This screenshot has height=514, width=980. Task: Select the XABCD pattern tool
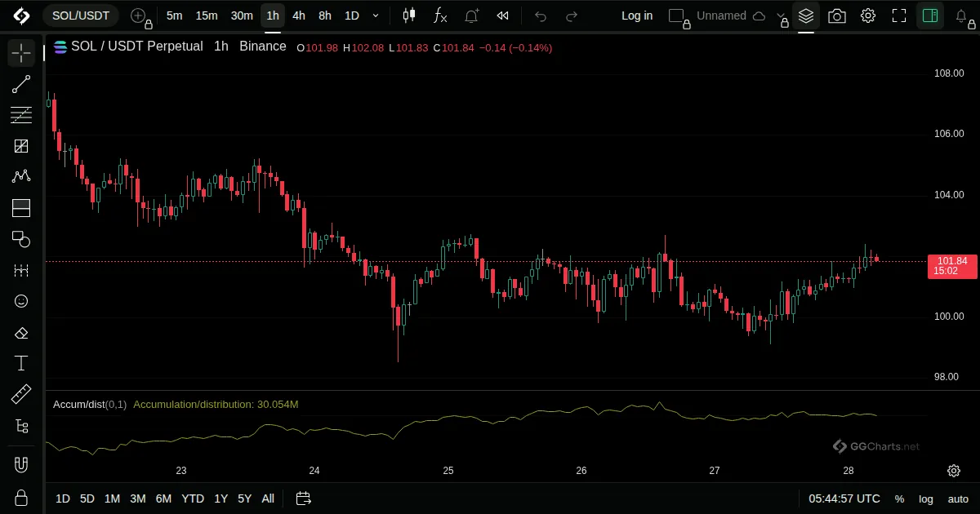point(21,177)
